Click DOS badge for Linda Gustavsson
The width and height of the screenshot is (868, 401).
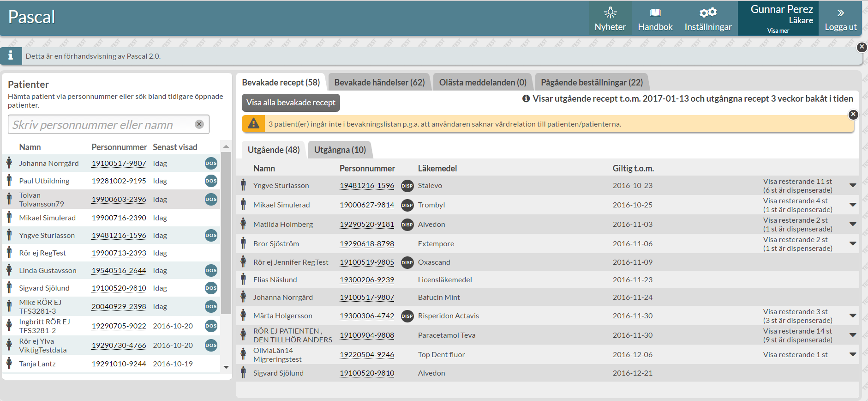point(211,270)
